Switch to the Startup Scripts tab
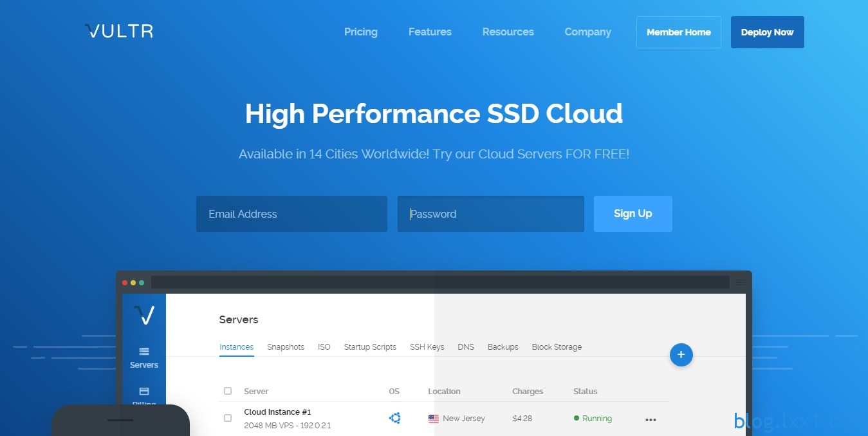 [370, 346]
